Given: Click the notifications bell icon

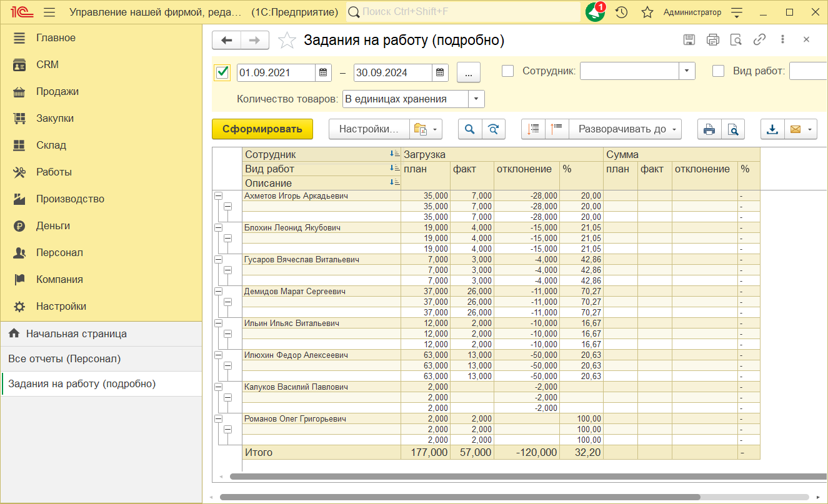Looking at the screenshot, I should [594, 12].
